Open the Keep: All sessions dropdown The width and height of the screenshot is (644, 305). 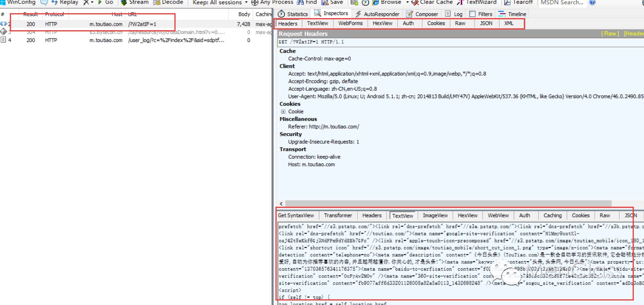(x=220, y=2)
